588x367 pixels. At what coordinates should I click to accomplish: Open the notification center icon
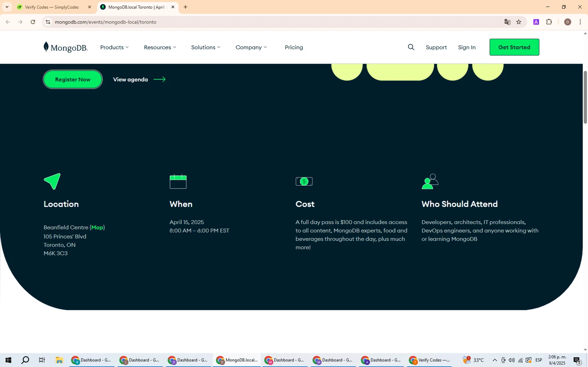point(577,360)
